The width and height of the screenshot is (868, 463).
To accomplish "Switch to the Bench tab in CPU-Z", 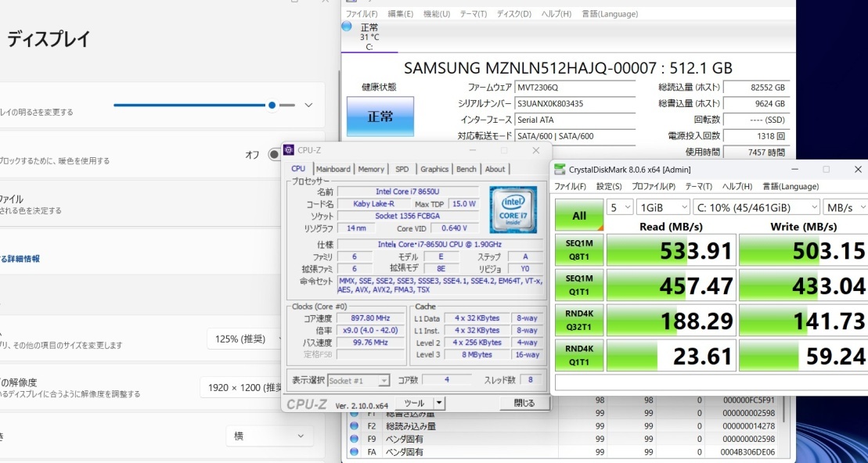I will (x=466, y=169).
